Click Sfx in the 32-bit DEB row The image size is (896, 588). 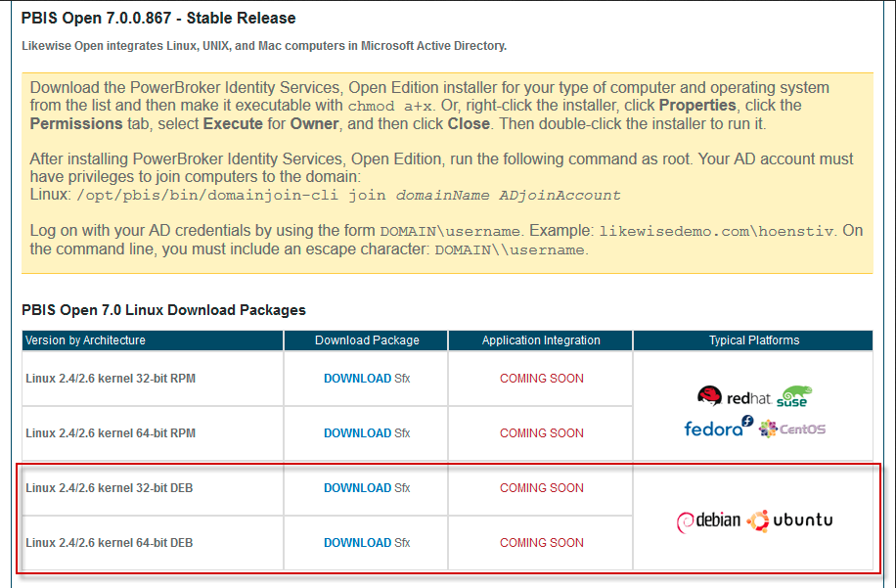point(402,488)
